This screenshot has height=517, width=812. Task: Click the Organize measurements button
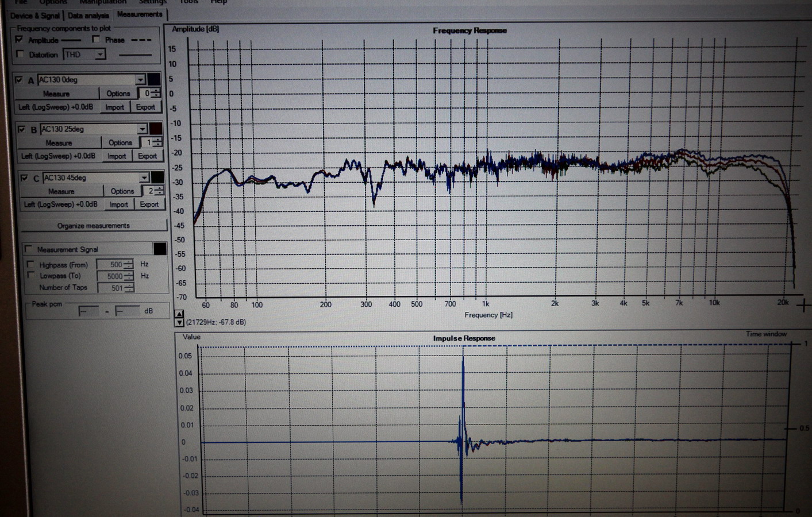[94, 226]
